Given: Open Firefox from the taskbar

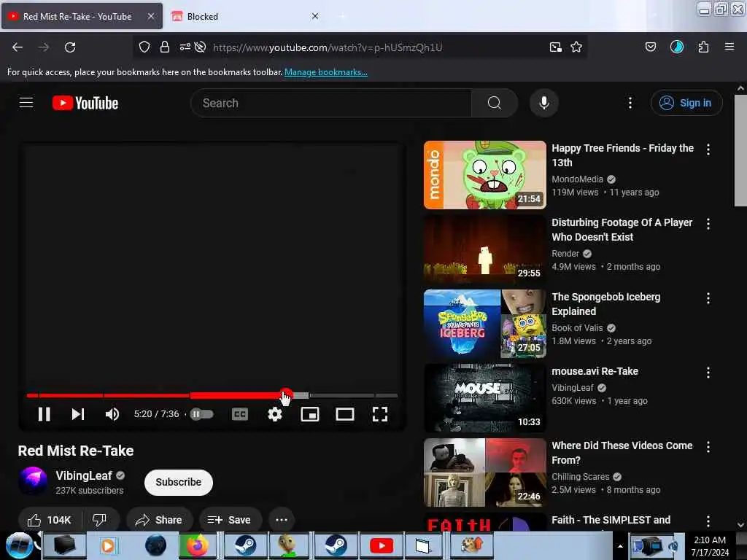Looking at the screenshot, I should click(197, 545).
